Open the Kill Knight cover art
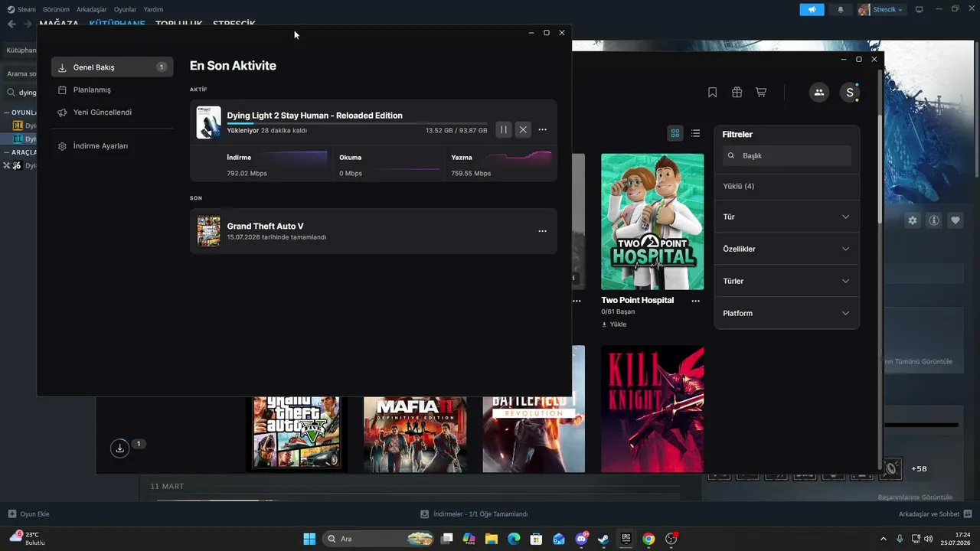 [652, 409]
